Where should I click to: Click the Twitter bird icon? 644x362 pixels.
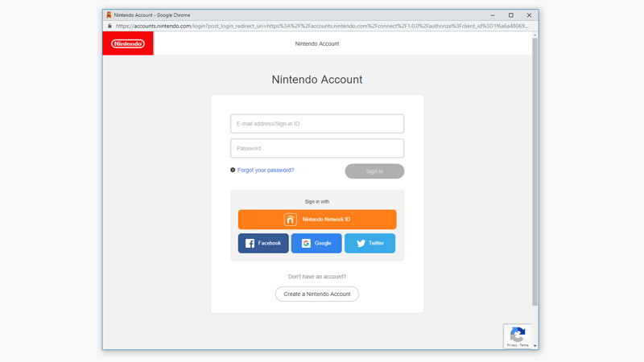(x=361, y=243)
